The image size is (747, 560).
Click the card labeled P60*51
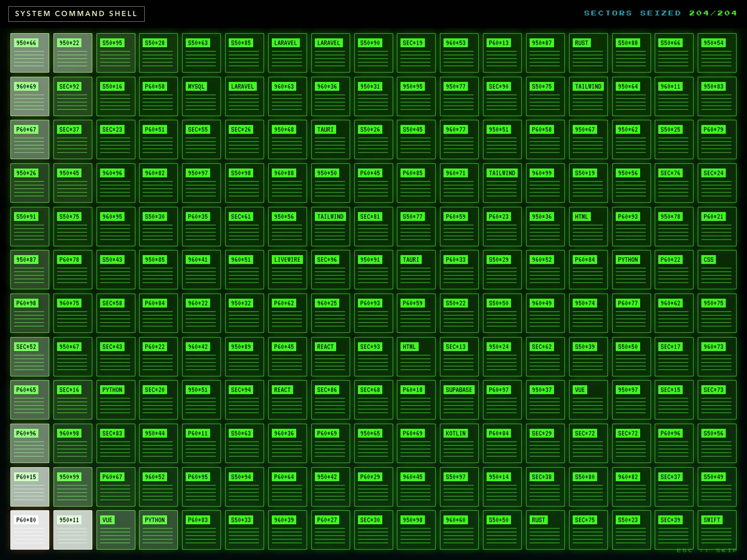[x=158, y=139]
